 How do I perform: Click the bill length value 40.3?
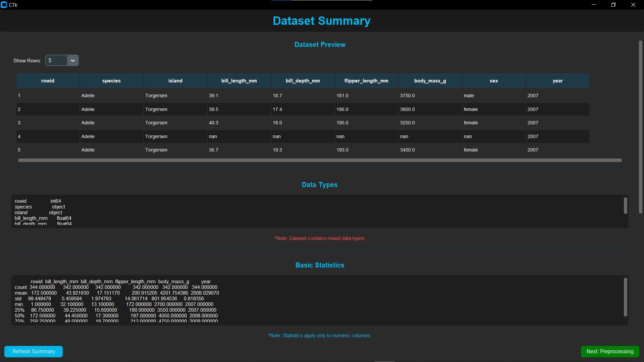tap(213, 123)
